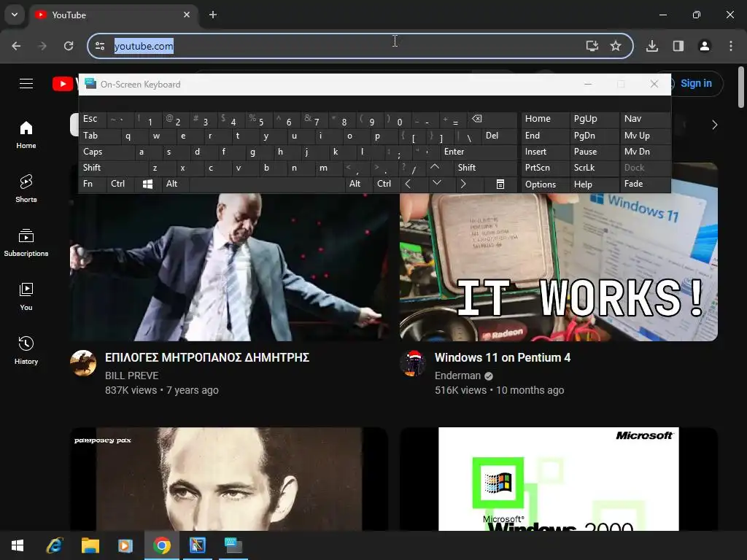The width and height of the screenshot is (747, 560).
Task: Open Chrome downloads icon
Action: click(652, 46)
